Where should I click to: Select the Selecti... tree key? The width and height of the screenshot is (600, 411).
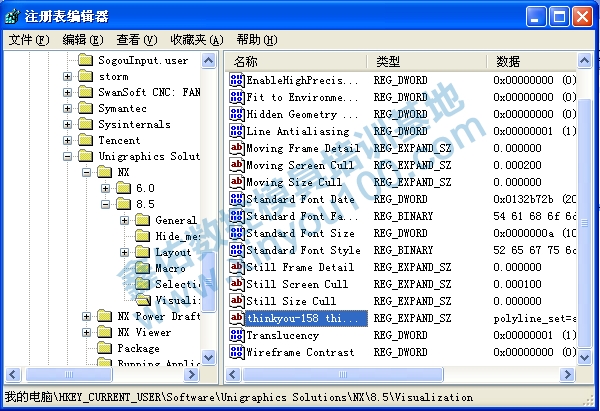178,284
